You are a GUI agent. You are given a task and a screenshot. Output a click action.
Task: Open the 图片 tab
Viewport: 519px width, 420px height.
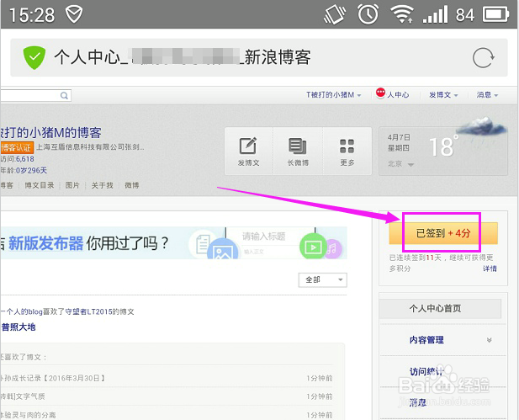(x=72, y=185)
